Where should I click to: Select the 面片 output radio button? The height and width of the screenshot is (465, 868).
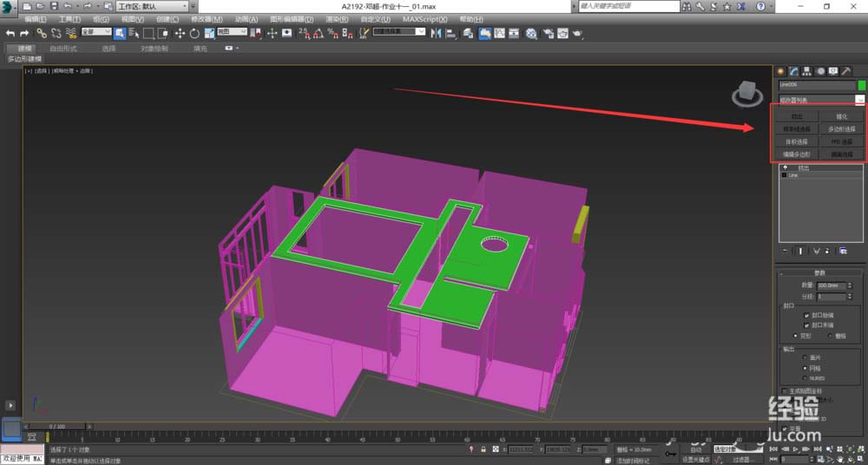[805, 357]
